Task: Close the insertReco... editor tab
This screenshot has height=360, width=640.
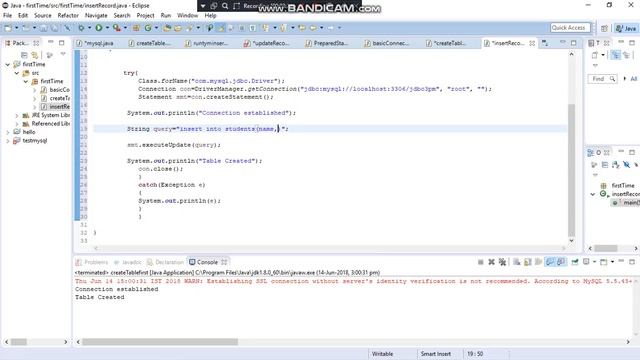Action: click(x=532, y=43)
